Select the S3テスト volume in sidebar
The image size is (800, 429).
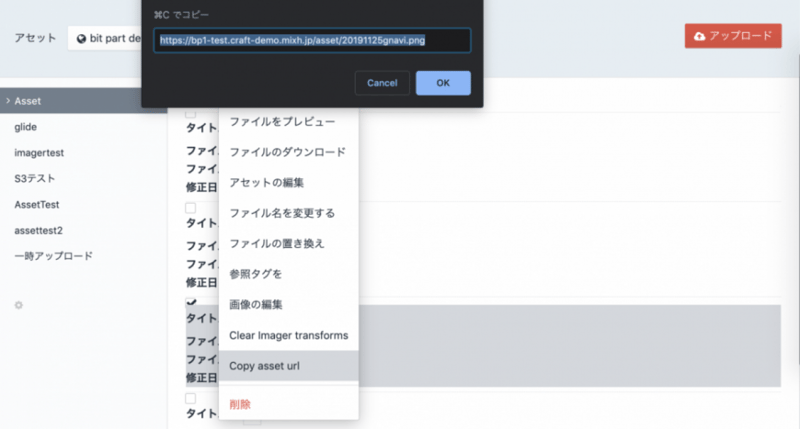click(x=35, y=179)
